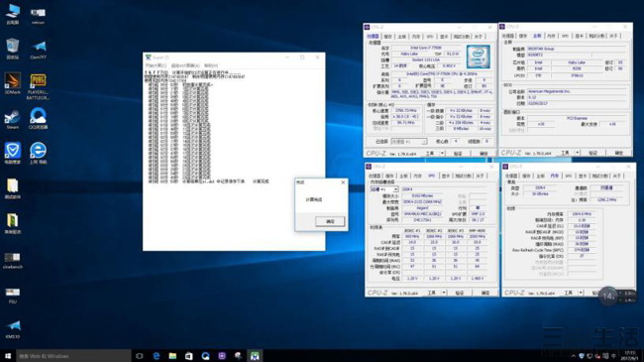Open the FSU desktop icon

pyautogui.click(x=12, y=295)
